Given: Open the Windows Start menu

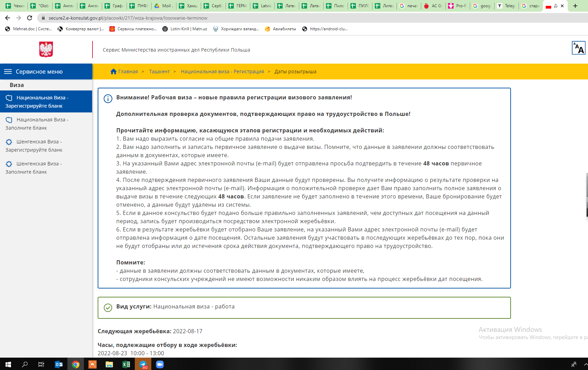Looking at the screenshot, I should pos(8,364).
